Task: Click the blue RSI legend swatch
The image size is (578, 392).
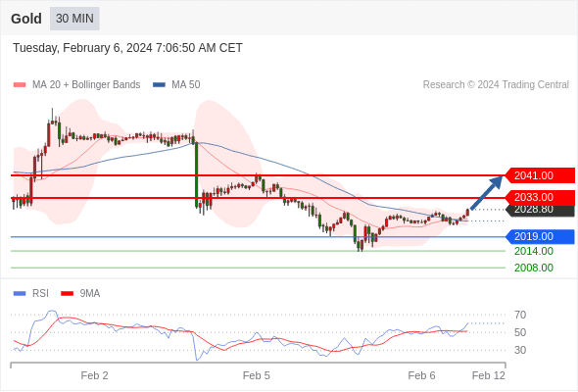Action: click(x=20, y=294)
